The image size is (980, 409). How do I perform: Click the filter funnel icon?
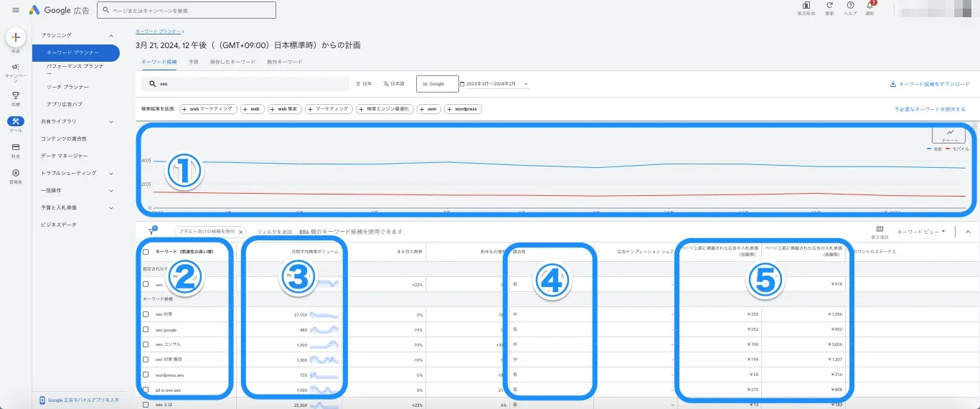(151, 232)
